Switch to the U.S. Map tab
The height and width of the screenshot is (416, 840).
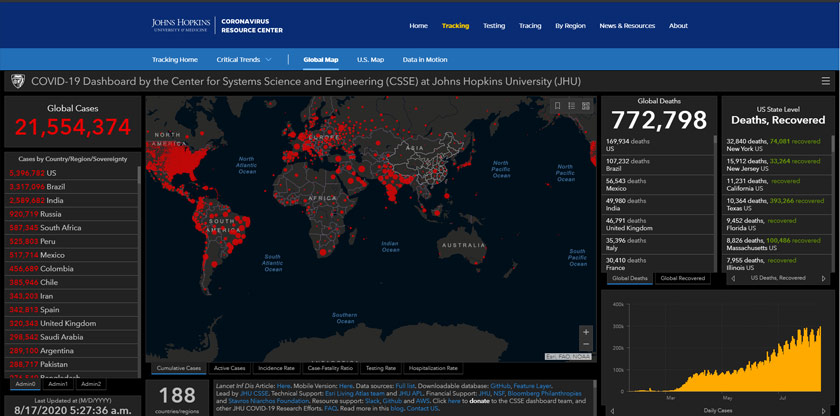pyautogui.click(x=370, y=59)
